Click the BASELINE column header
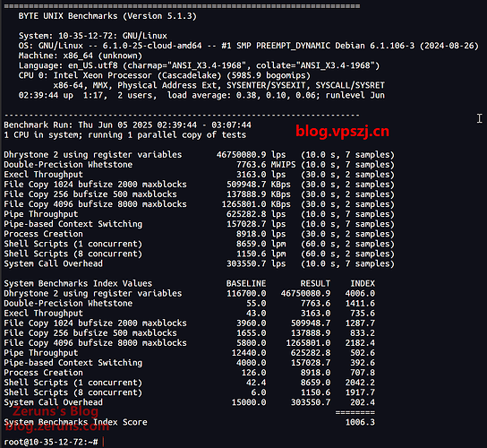The image size is (487, 448). [x=246, y=283]
